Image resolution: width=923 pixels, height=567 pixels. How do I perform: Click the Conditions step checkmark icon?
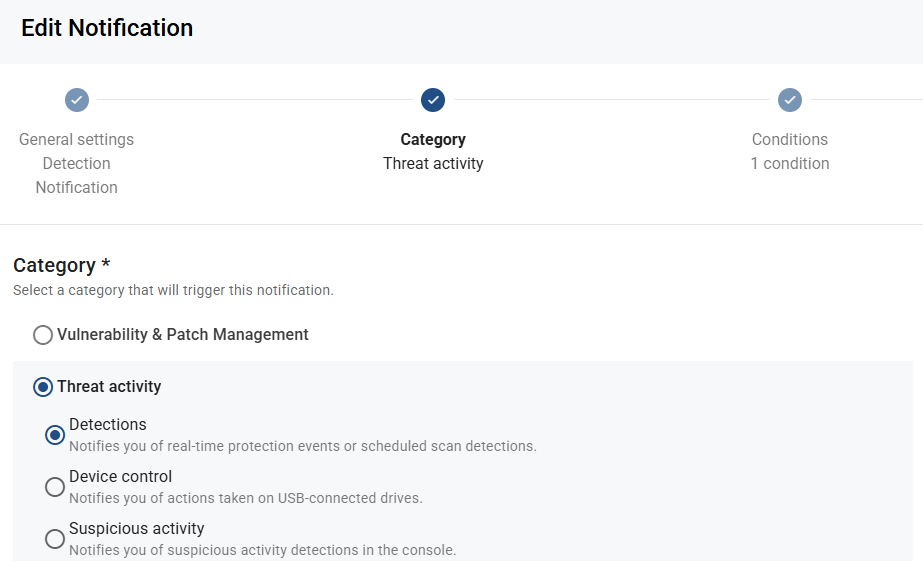[790, 100]
